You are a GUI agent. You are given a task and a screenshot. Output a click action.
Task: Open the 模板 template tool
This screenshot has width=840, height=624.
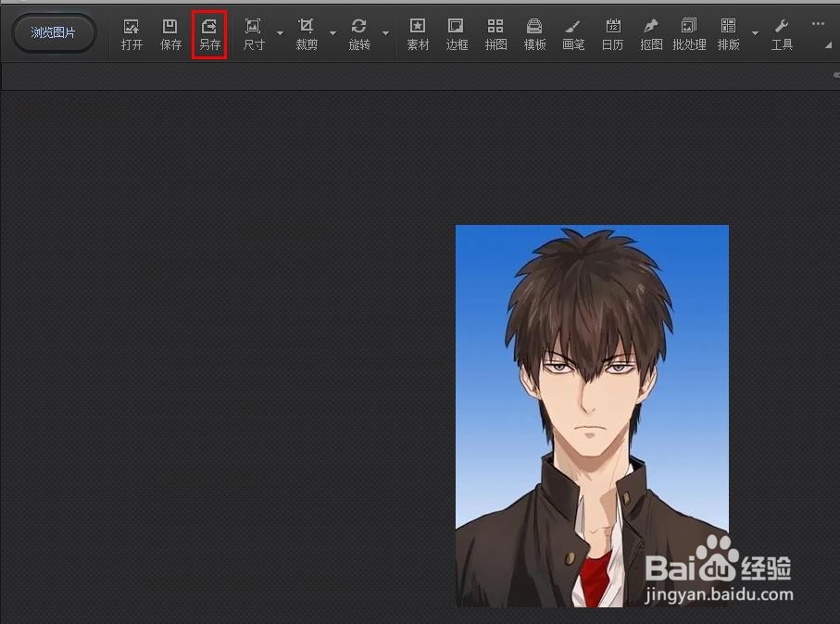point(534,34)
